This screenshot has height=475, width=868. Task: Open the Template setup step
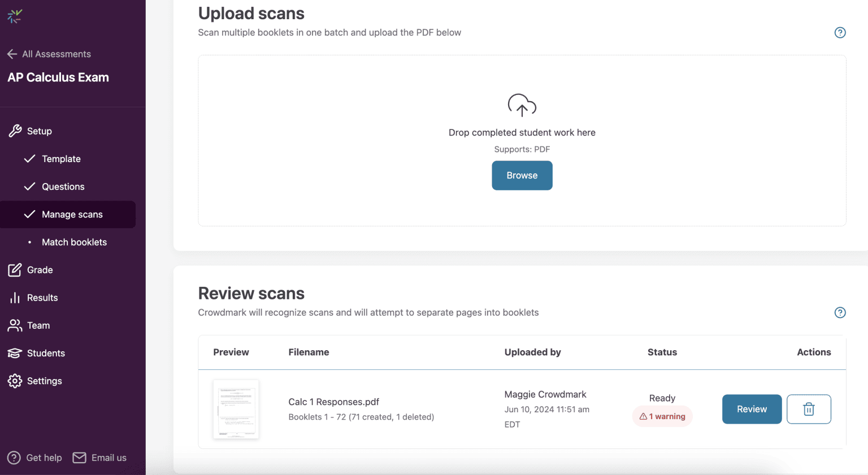61,159
